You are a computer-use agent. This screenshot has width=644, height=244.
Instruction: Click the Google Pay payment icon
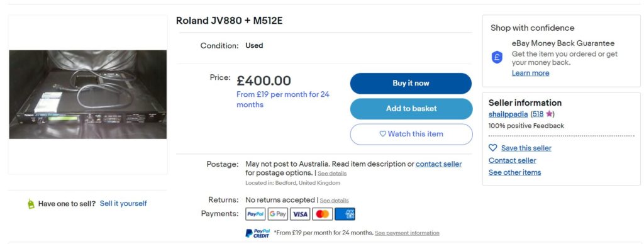(x=277, y=214)
